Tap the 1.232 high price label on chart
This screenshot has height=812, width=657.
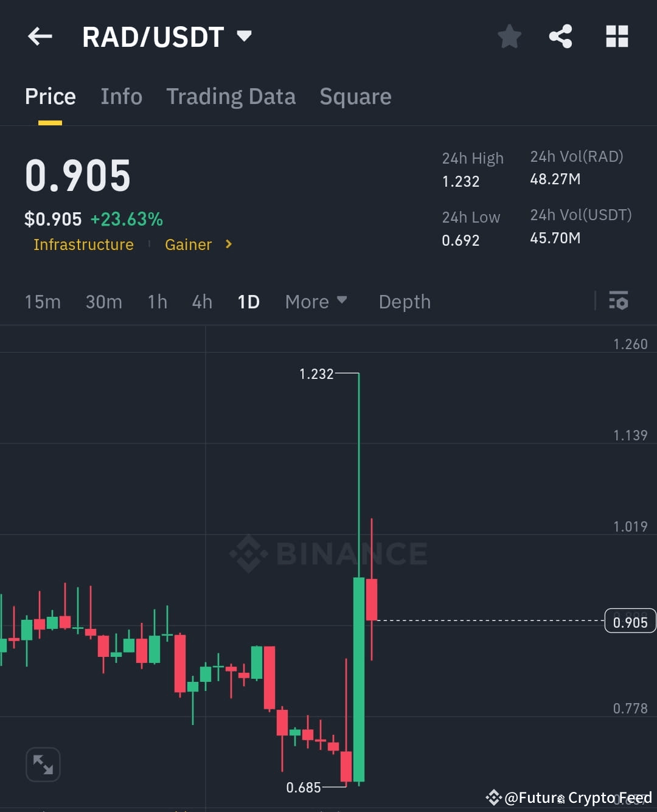316,374
